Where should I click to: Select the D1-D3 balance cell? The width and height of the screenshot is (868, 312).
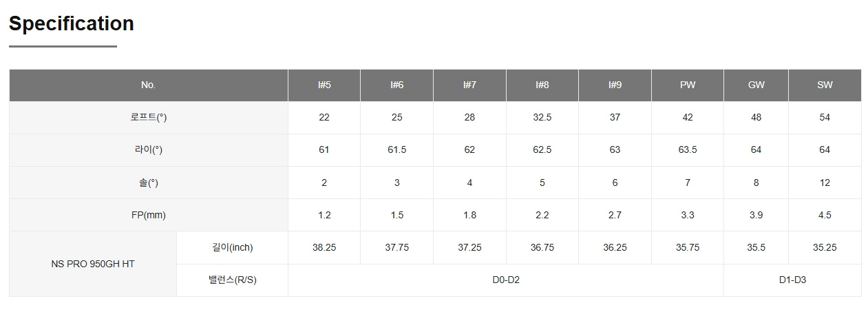coord(792,280)
